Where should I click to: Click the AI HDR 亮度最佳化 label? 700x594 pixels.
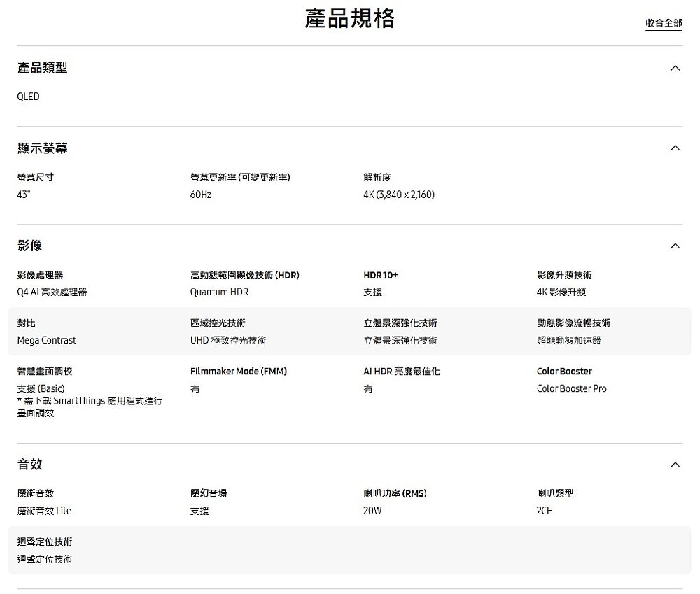pos(402,371)
